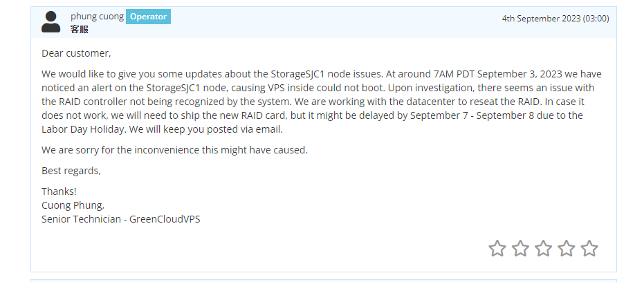Click the 客服 label under the name
The height and width of the screenshot is (282, 644).
coord(79,30)
